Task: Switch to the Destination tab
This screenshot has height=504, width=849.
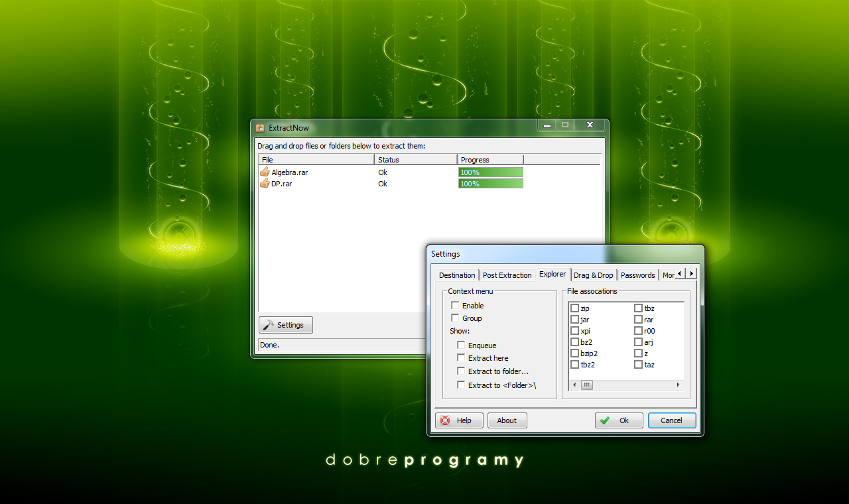Action: (x=457, y=275)
